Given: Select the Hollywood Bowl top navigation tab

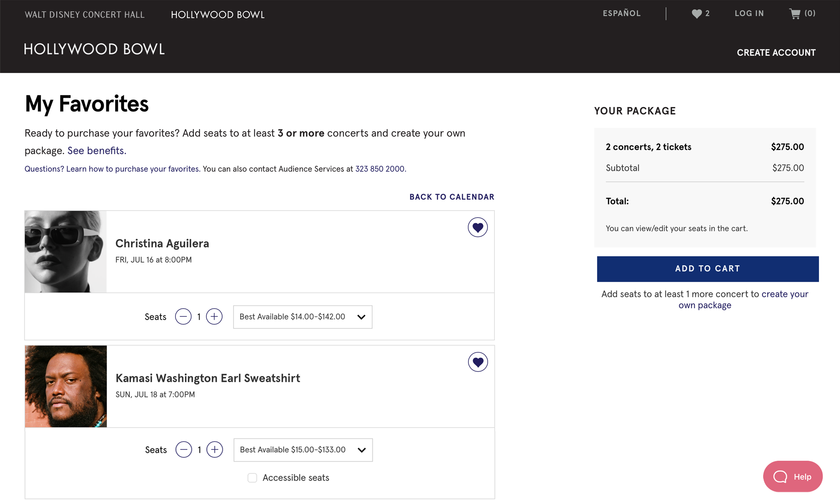Looking at the screenshot, I should click(x=218, y=15).
